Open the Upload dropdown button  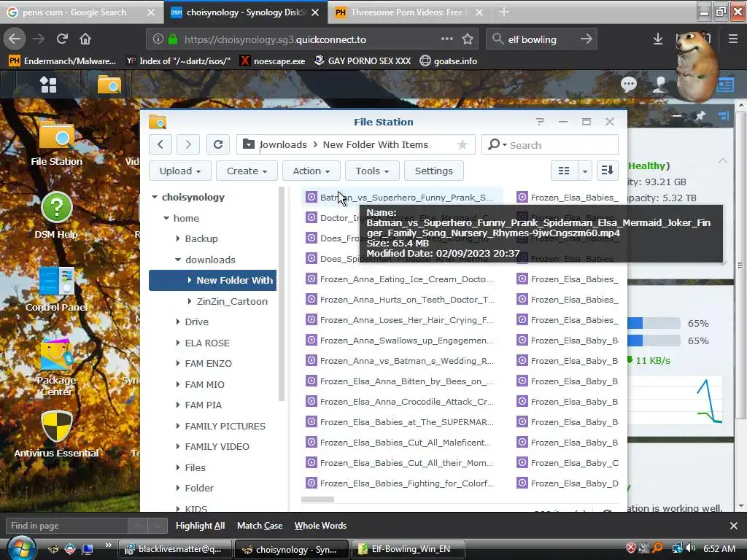179,171
